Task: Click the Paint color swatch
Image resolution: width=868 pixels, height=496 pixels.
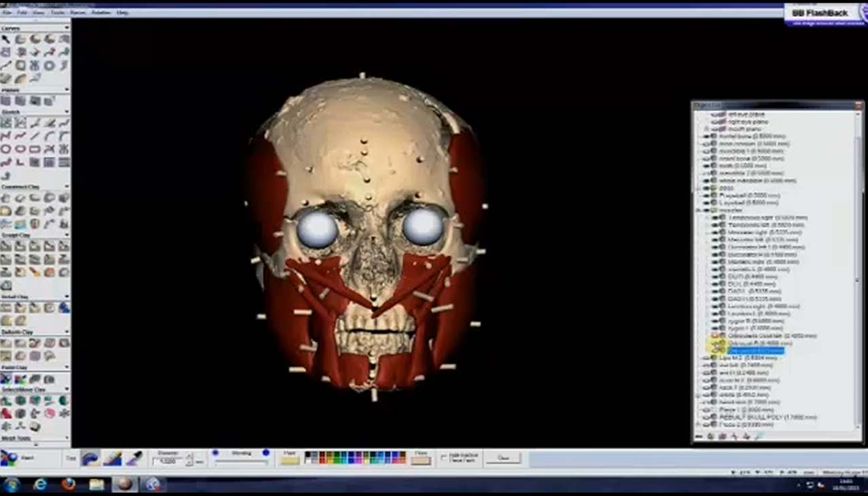Action: 290,461
